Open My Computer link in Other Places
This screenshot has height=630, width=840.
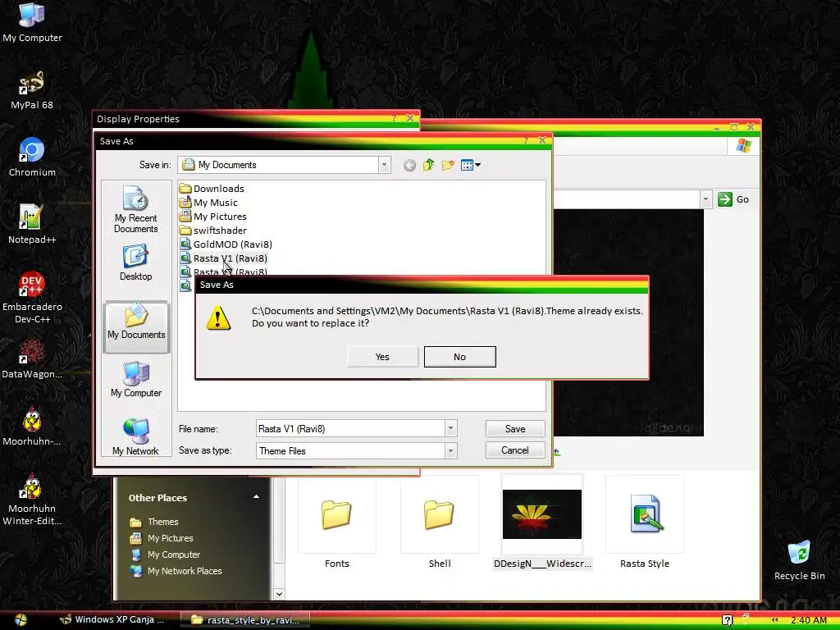click(x=165, y=555)
